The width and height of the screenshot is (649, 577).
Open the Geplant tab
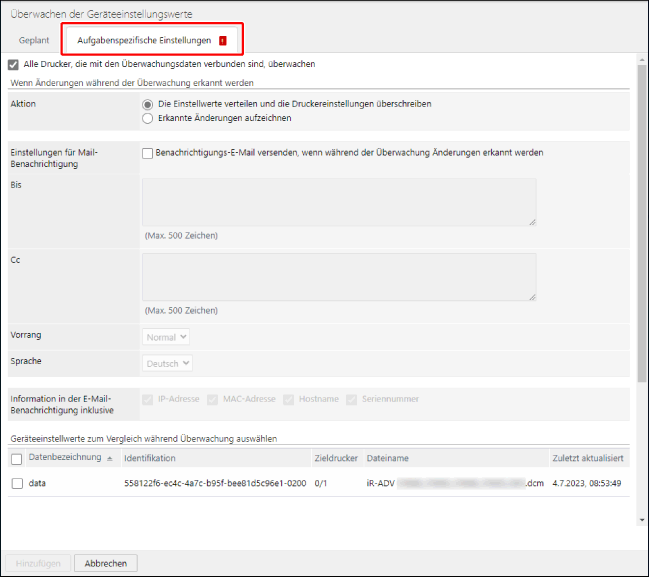(33, 40)
